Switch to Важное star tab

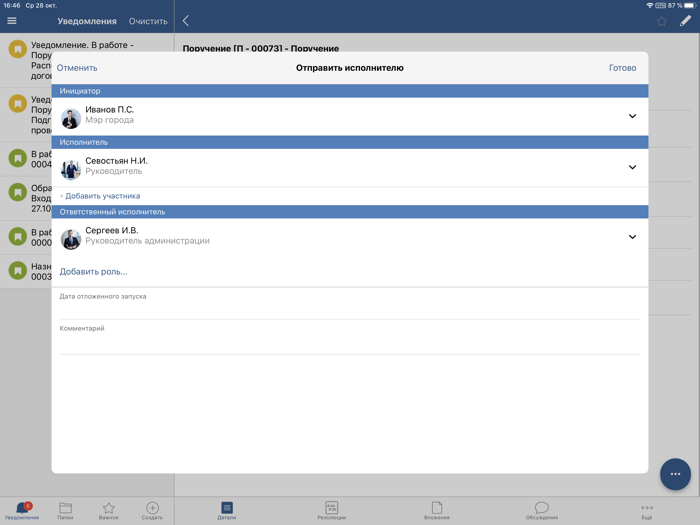tap(108, 511)
